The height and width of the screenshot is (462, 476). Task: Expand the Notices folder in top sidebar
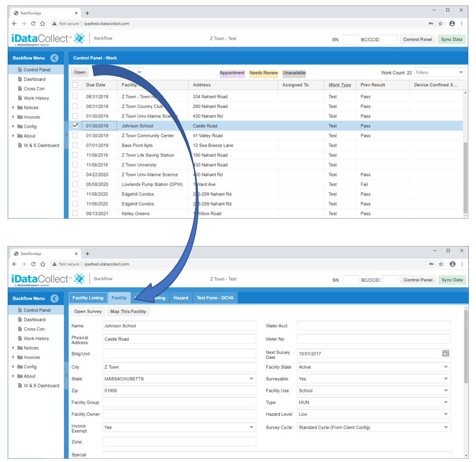pyautogui.click(x=13, y=107)
